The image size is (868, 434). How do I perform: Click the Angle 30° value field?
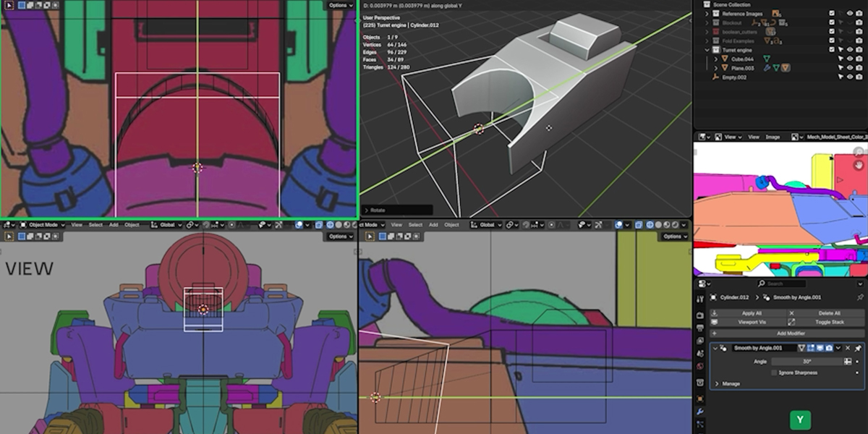coord(807,361)
